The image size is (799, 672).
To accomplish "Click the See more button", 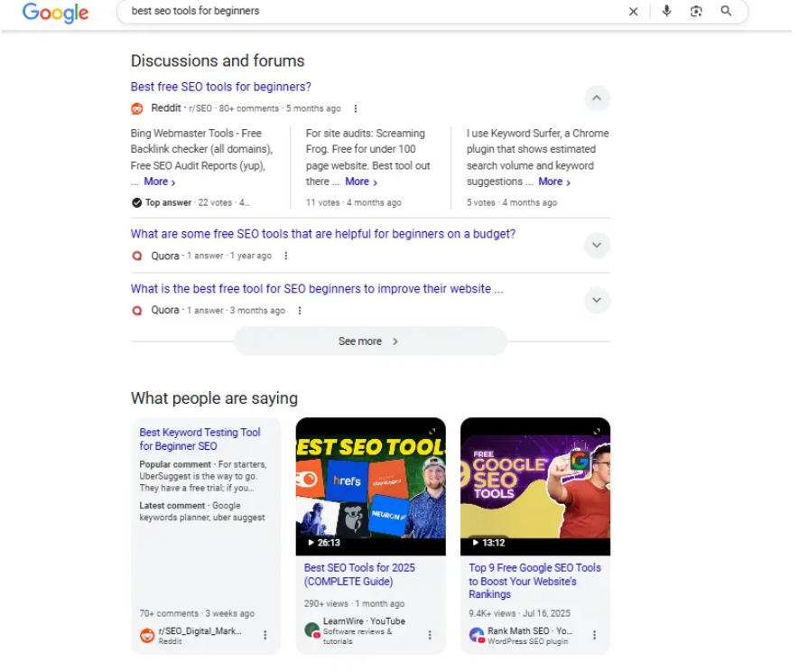I will point(370,341).
